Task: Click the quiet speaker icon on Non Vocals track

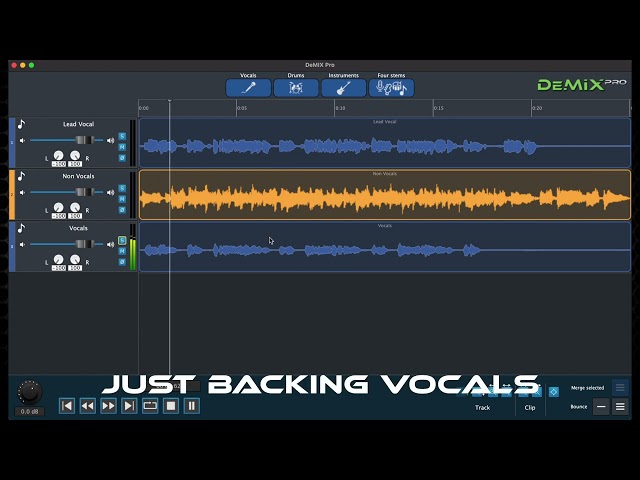Action: 22,192
